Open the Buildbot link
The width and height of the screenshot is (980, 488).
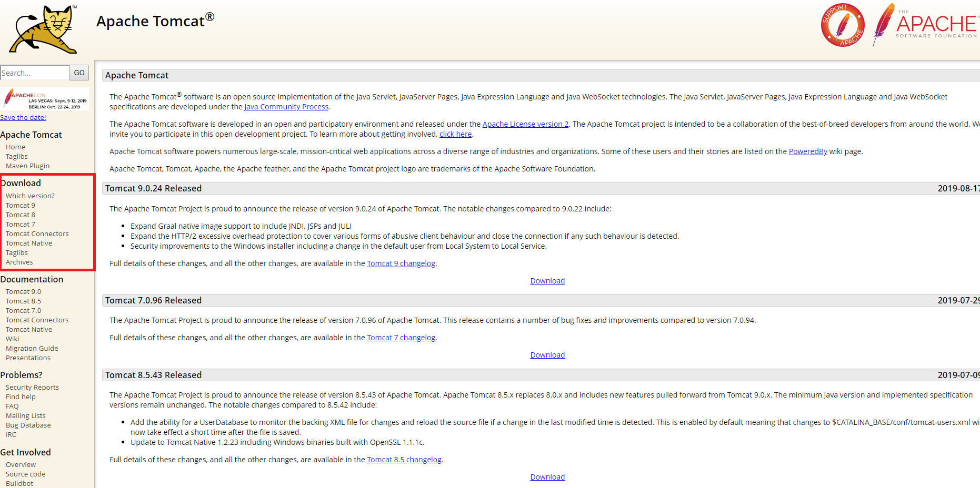[19, 483]
